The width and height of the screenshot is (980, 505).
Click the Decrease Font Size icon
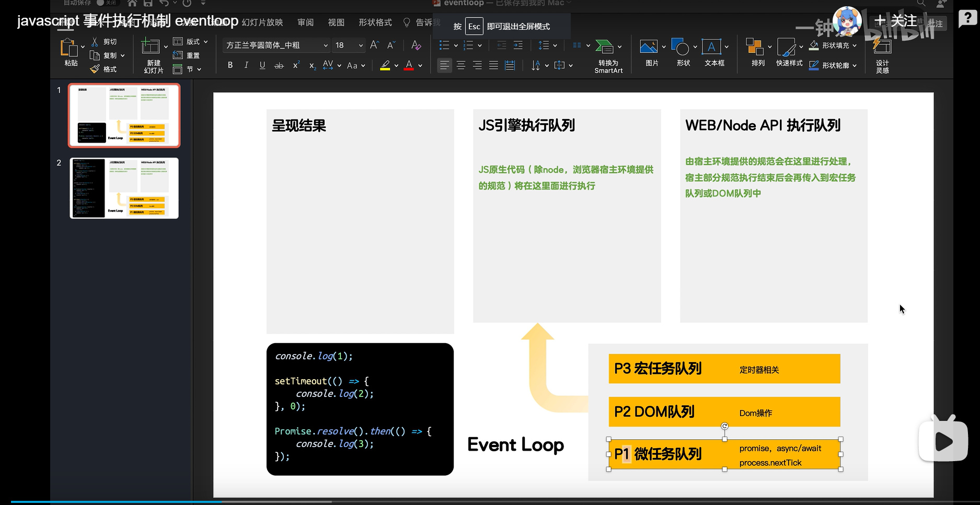[x=391, y=45]
